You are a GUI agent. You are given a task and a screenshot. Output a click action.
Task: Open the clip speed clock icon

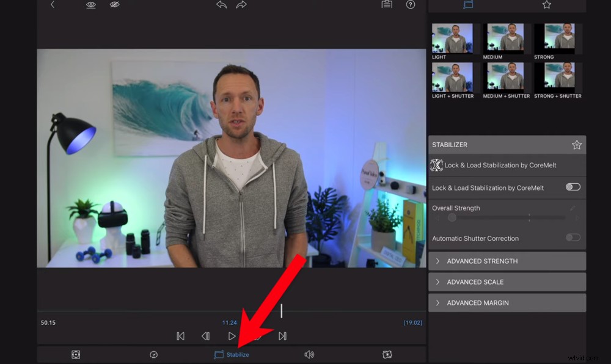pos(153,354)
